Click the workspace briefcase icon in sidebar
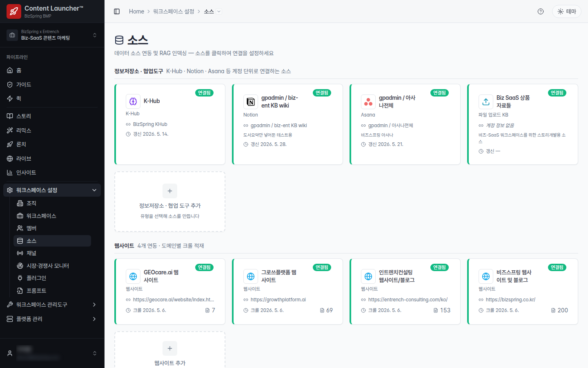Screen dimensions: 588x368 tap(12, 35)
